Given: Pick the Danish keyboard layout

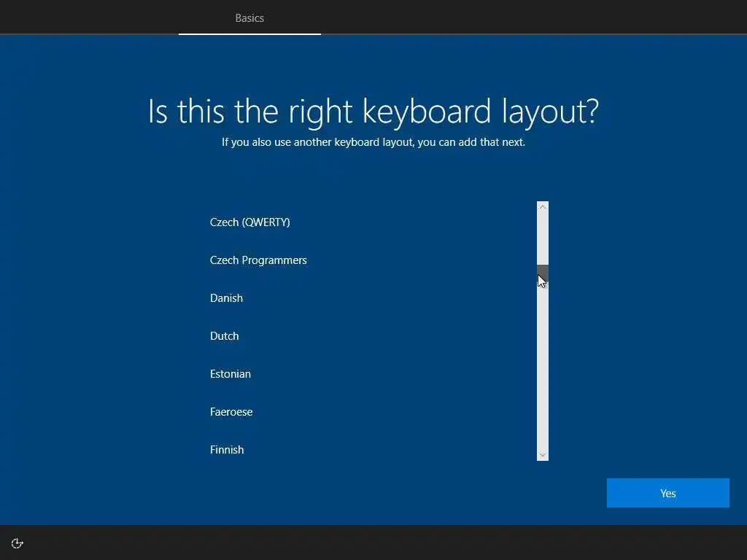Looking at the screenshot, I should [368, 298].
